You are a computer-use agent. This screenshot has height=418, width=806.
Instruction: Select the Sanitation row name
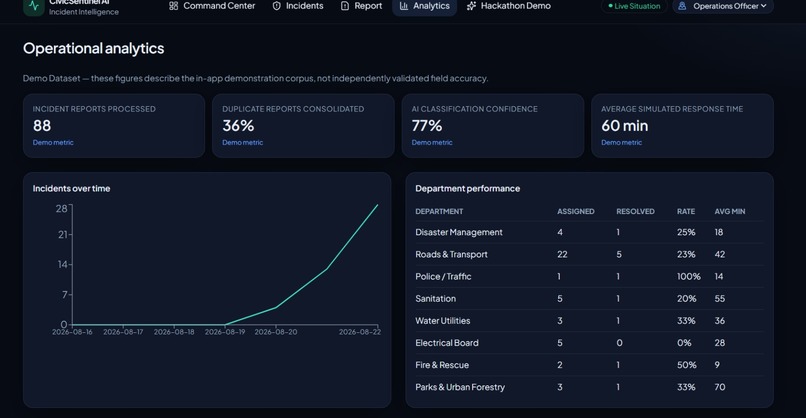[435, 299]
